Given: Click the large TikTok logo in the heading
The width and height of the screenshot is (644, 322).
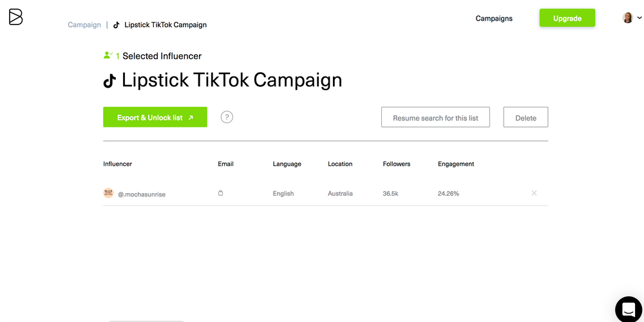Looking at the screenshot, I should pos(109,80).
